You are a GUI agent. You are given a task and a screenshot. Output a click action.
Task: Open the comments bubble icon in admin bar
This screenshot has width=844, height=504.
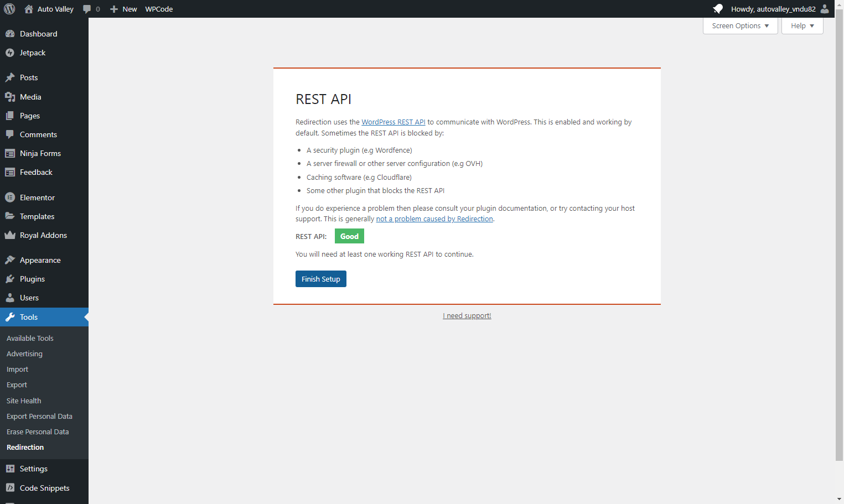(87, 9)
